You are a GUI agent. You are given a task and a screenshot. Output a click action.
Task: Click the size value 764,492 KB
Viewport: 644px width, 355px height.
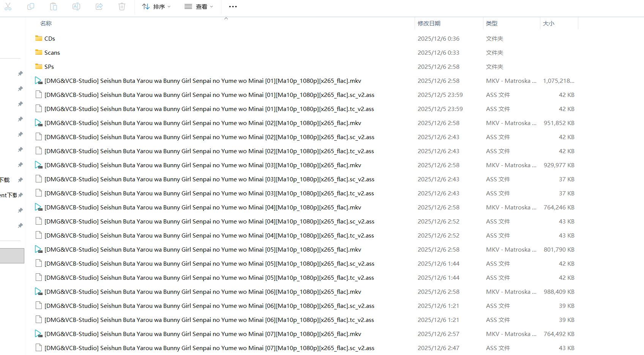pos(559,334)
